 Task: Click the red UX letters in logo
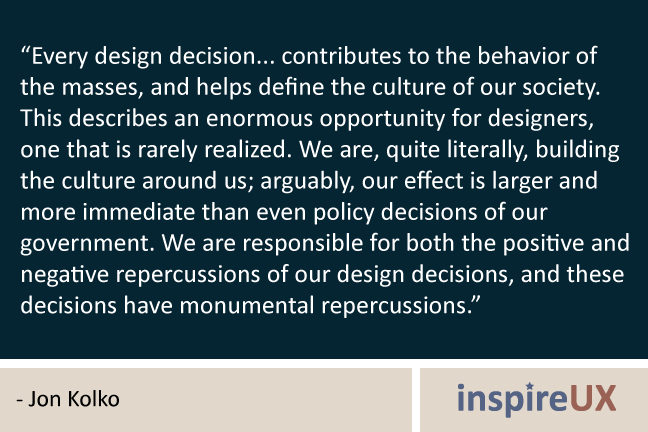pyautogui.click(x=593, y=398)
